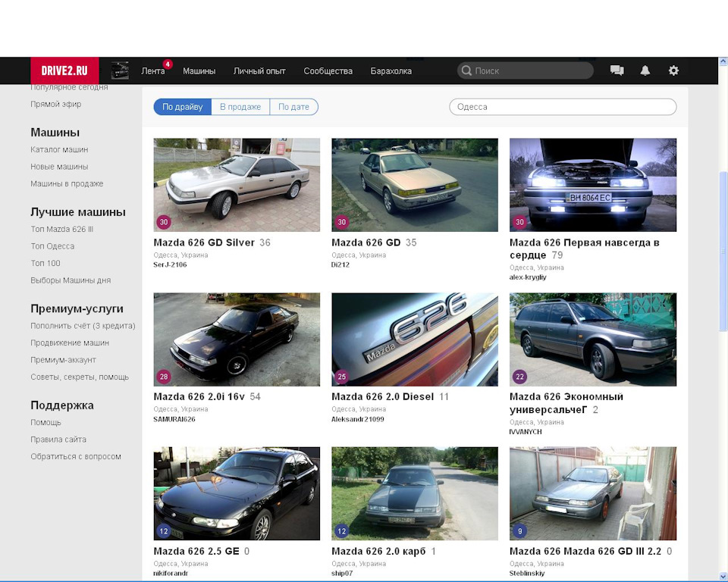
Task: Click the Одесса city filter field
Action: point(563,107)
